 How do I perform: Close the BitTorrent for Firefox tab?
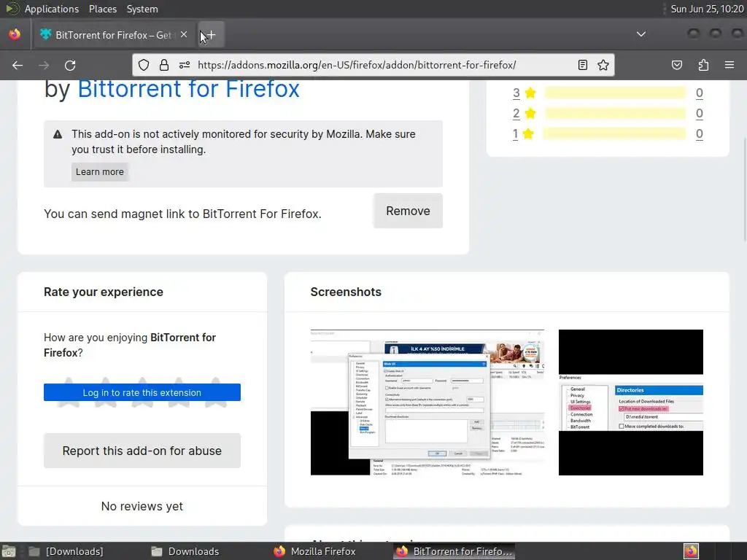[x=184, y=35]
